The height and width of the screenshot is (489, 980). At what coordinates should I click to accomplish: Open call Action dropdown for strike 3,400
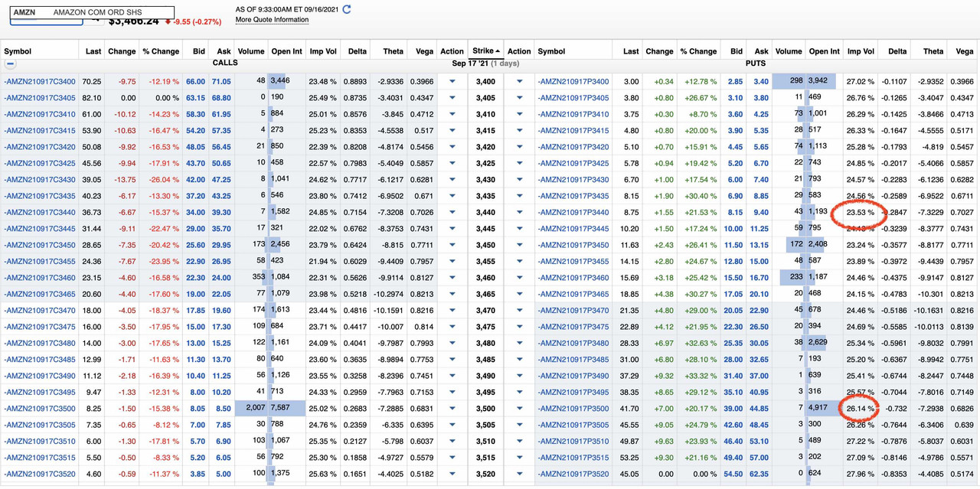click(452, 81)
